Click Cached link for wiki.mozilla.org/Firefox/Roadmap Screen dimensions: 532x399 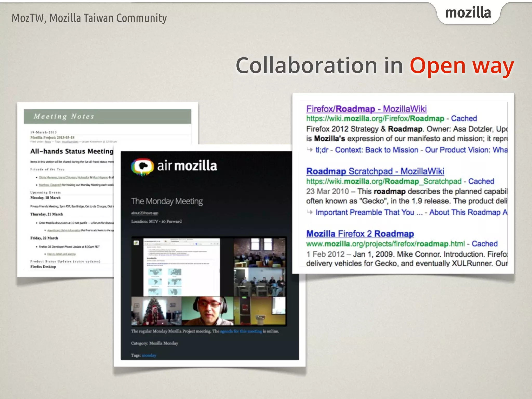click(464, 119)
